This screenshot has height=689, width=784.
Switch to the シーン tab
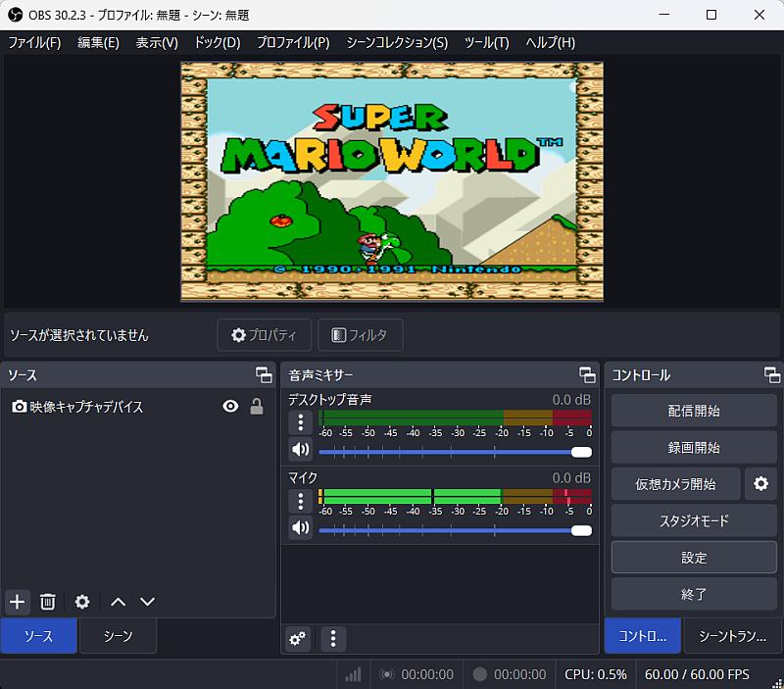(x=118, y=635)
